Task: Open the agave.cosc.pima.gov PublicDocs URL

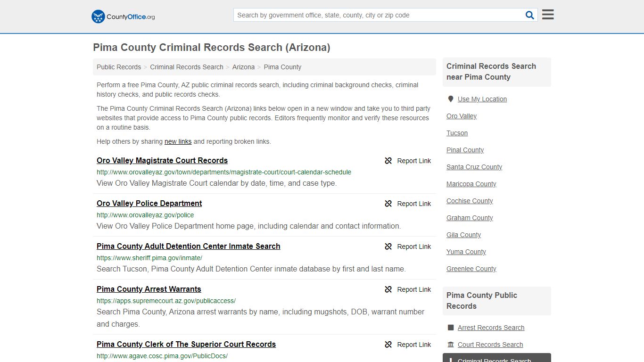Action: (162, 356)
